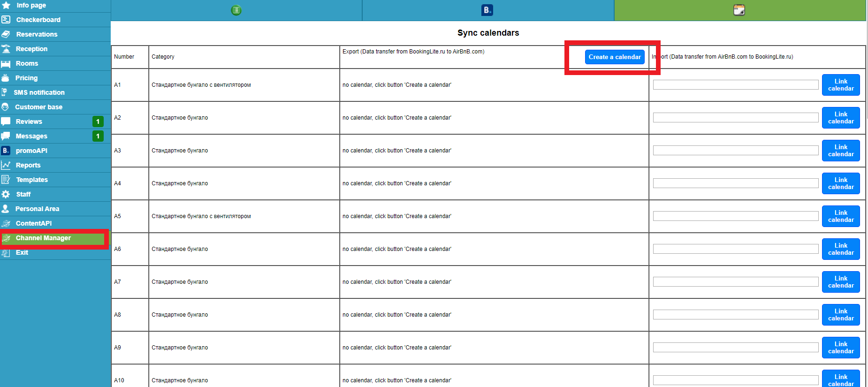Click Link calendar for room A4
This screenshot has height=387, width=868.
[x=841, y=183]
